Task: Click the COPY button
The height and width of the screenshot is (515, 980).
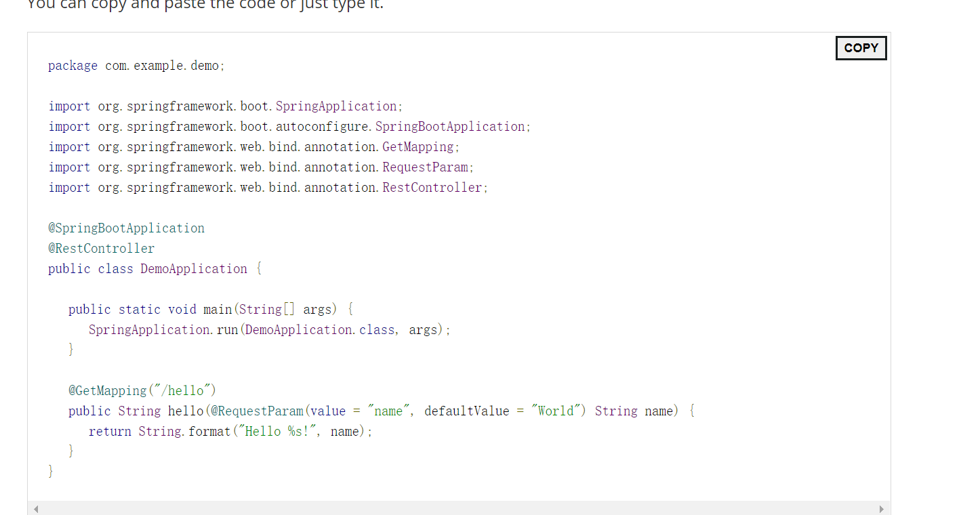Action: 861,47
